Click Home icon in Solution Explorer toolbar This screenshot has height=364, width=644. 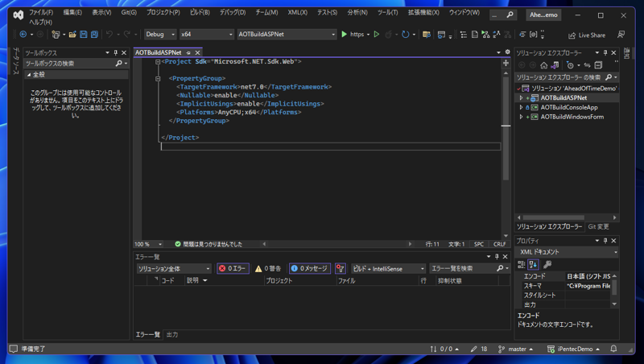(544, 65)
